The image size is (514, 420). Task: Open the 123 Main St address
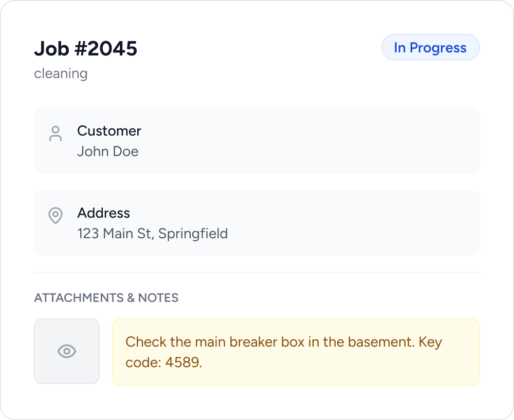click(116, 234)
